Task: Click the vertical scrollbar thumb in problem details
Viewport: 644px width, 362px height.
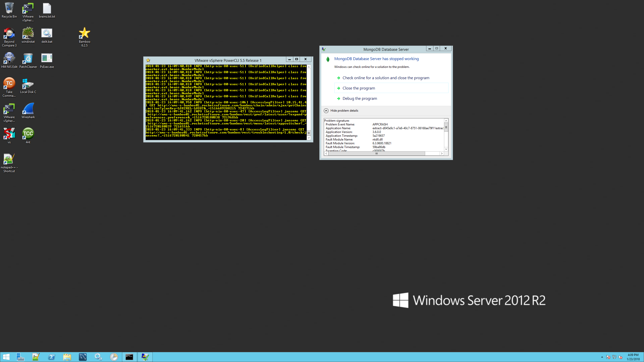Action: pos(446,127)
